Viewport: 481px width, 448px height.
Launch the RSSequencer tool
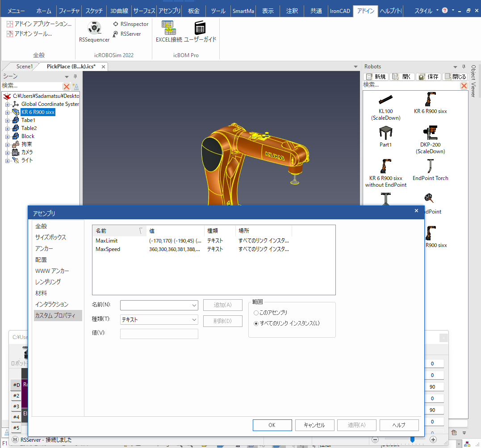coord(94,32)
